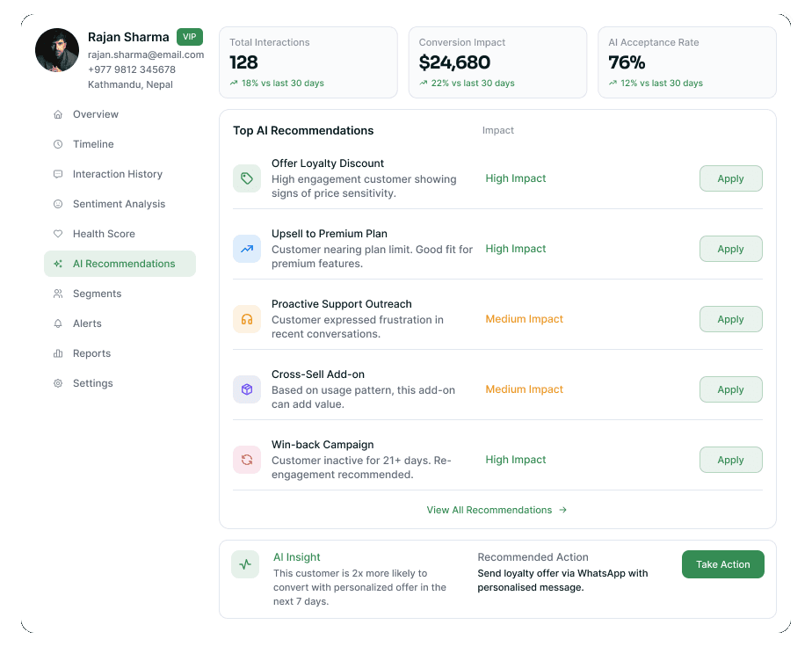Click the Win-back Campaign title
This screenshot has height=661, width=812.
click(x=323, y=445)
